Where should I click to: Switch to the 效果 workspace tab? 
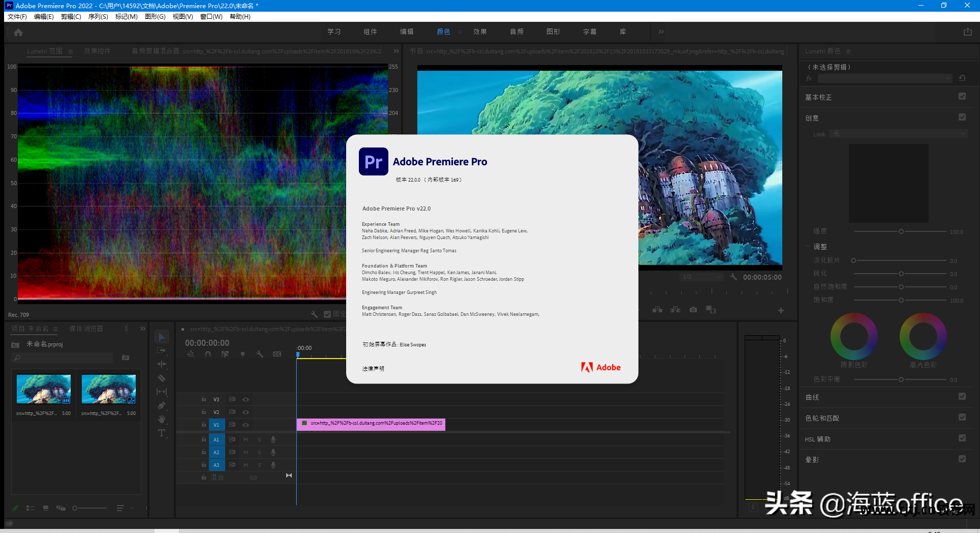coord(480,32)
